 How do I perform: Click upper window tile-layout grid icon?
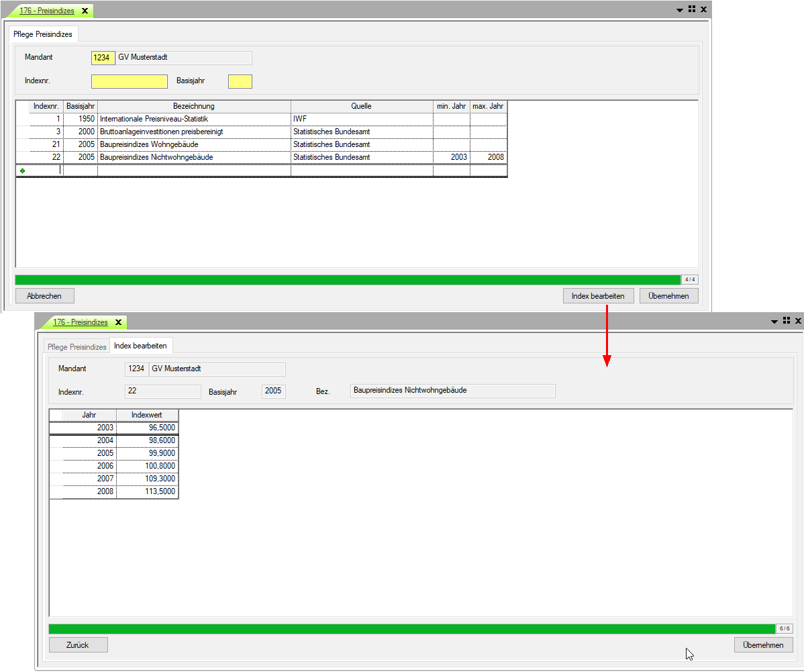pos(692,9)
